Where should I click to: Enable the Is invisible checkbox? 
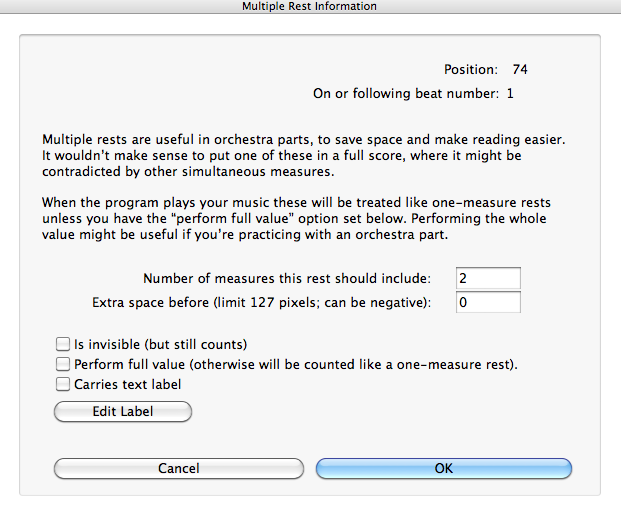[x=63, y=344]
